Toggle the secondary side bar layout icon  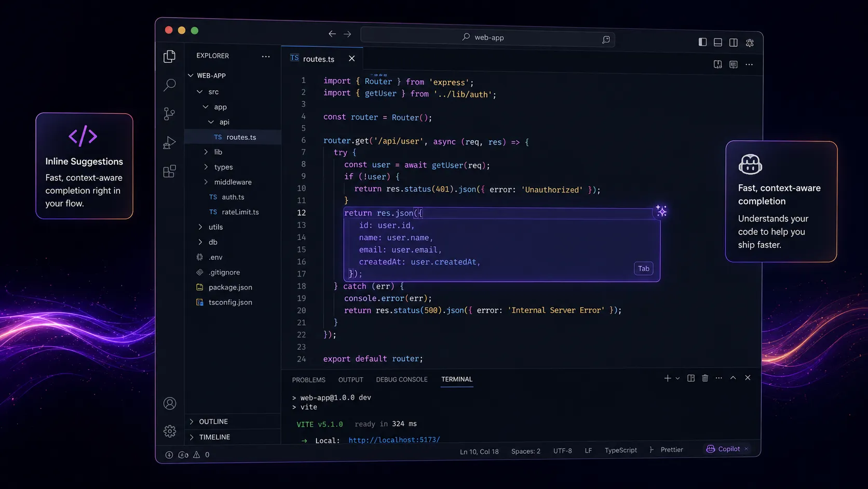point(734,43)
